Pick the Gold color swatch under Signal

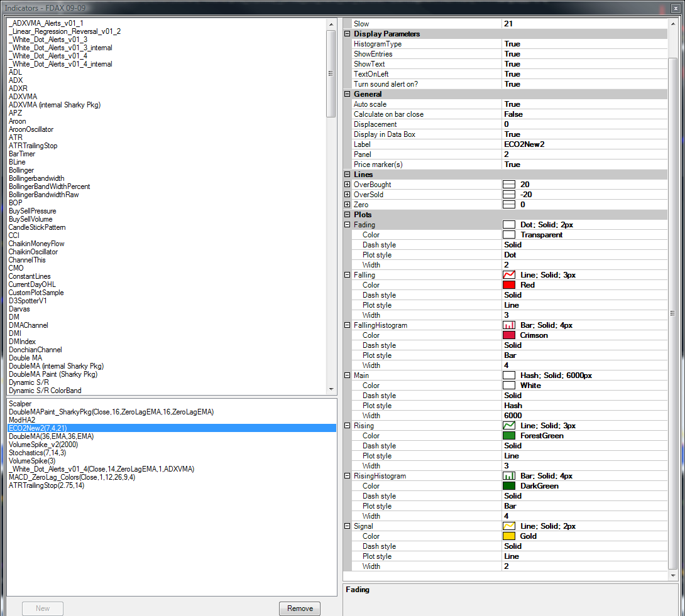508,536
